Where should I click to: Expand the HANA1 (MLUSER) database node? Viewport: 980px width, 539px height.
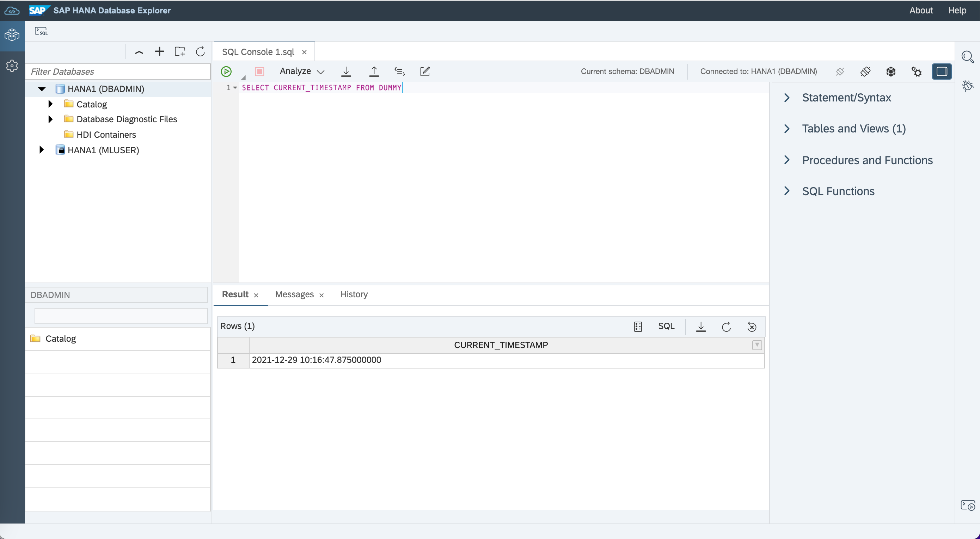pyautogui.click(x=42, y=150)
